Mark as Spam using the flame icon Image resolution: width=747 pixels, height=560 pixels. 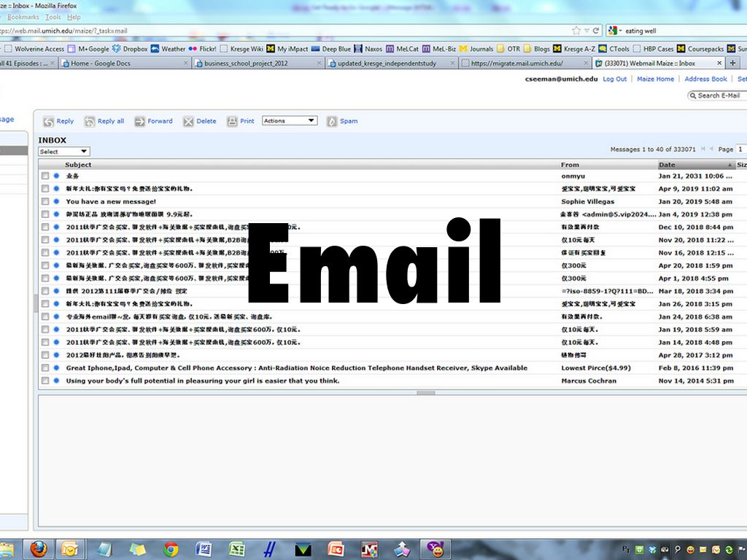(332, 122)
